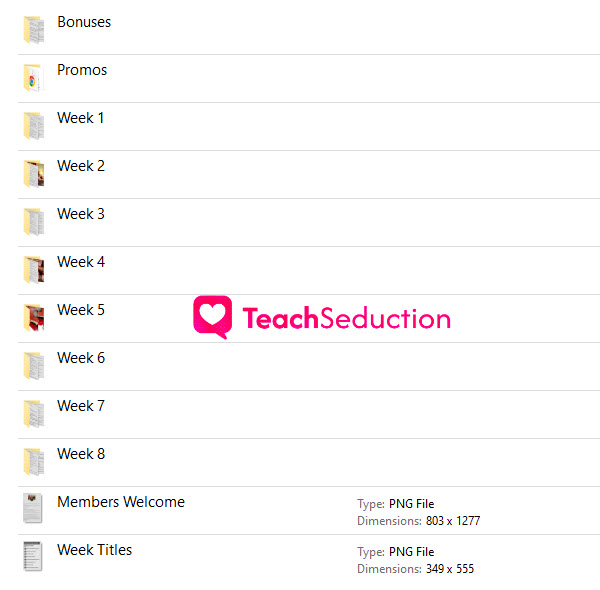Click the Week 5 folder icon
Screen dimensions: 600x590
point(34,318)
